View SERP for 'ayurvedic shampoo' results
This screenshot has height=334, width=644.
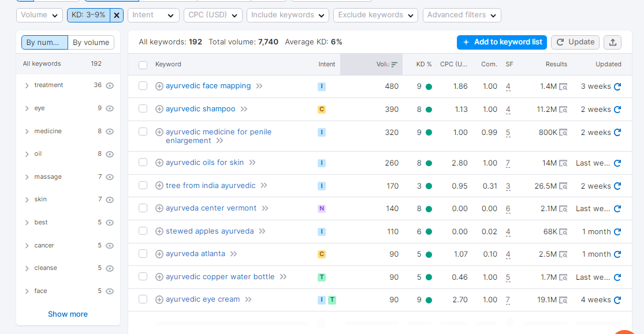pos(563,110)
